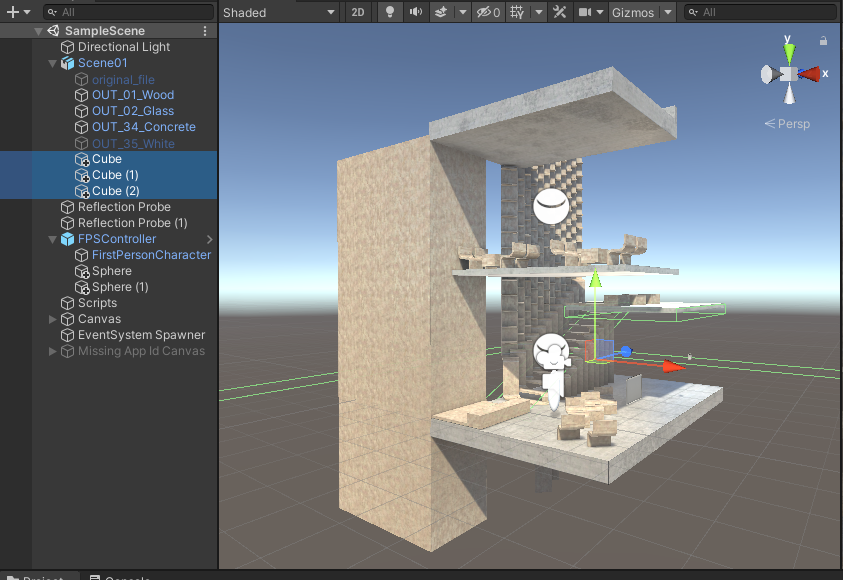Click the scene camera settings icon
The height and width of the screenshot is (580, 843).
pos(584,12)
